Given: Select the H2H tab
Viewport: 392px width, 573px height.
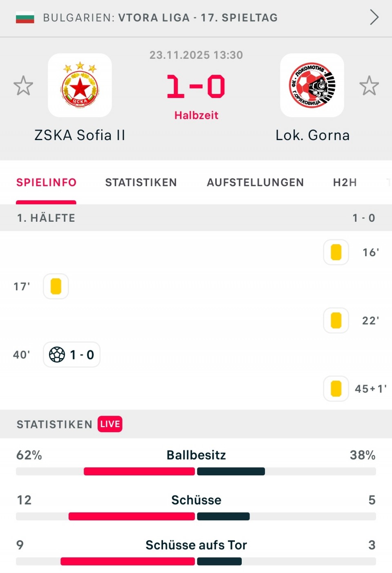Looking at the screenshot, I should (x=345, y=183).
